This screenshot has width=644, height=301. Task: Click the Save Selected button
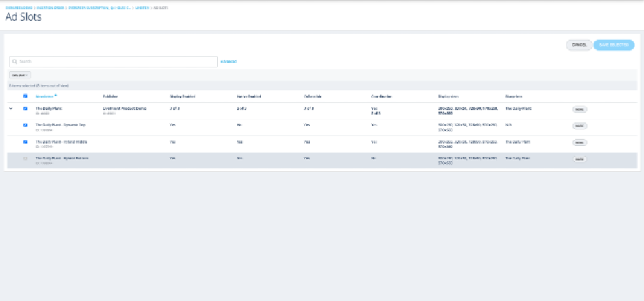(x=614, y=45)
